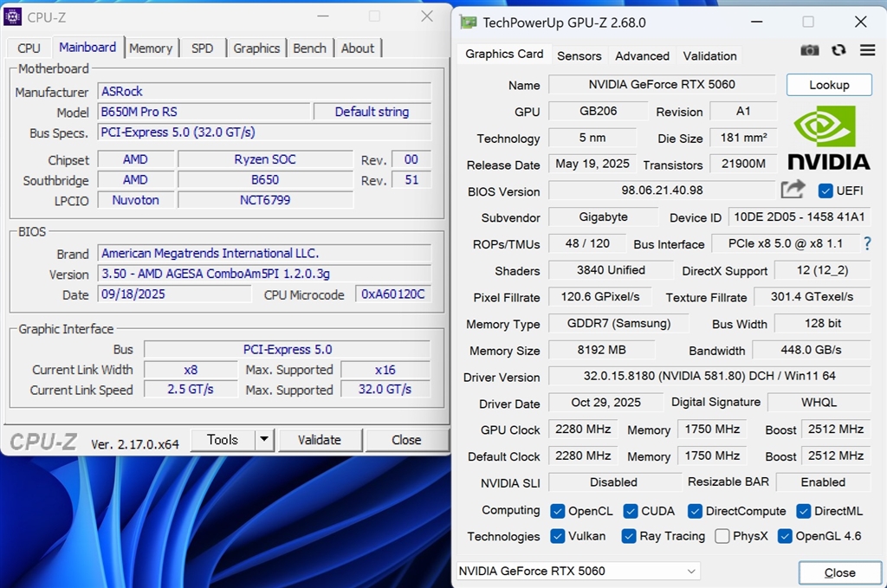Switch to the Memory tab in CPU-Z

pyautogui.click(x=151, y=48)
